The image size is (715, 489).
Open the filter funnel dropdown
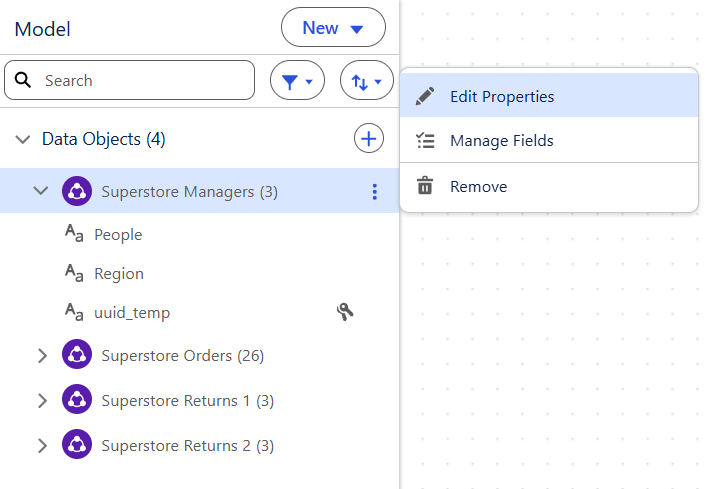pyautogui.click(x=297, y=80)
